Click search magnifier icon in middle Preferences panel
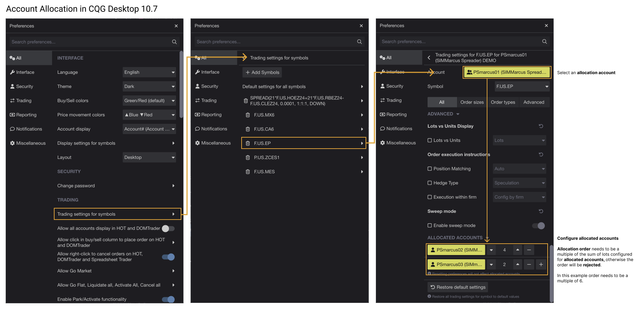 [360, 41]
